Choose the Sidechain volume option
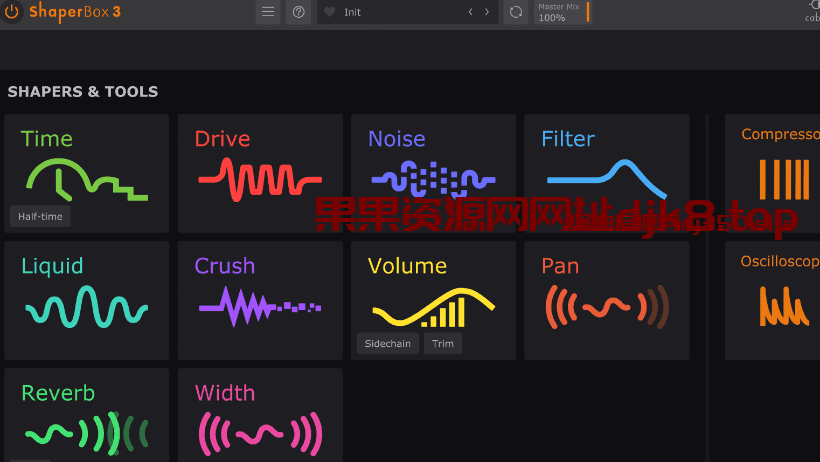Screen dimensions: 820x462 388,344
